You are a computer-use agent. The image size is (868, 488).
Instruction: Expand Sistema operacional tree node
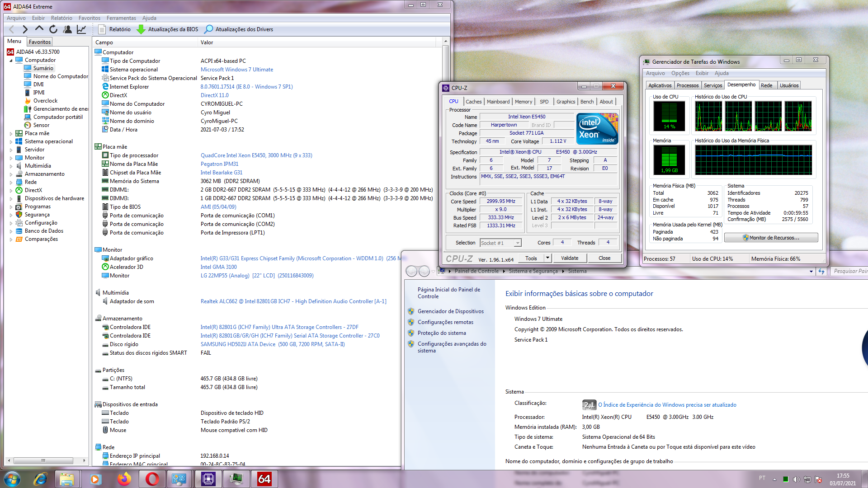point(11,141)
